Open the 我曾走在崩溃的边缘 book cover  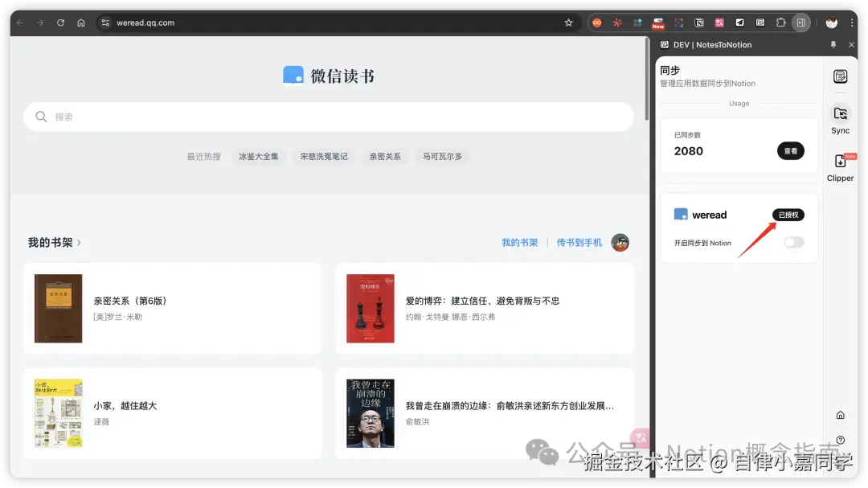[371, 413]
